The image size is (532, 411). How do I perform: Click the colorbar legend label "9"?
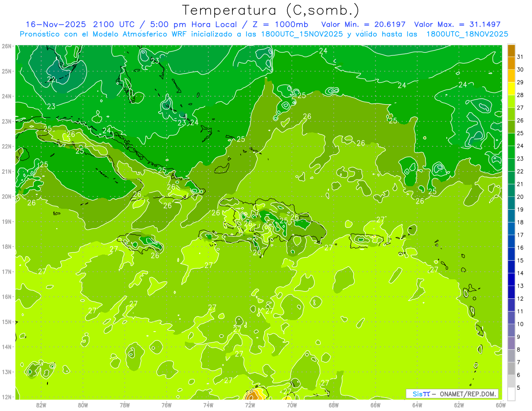[x=519, y=337]
